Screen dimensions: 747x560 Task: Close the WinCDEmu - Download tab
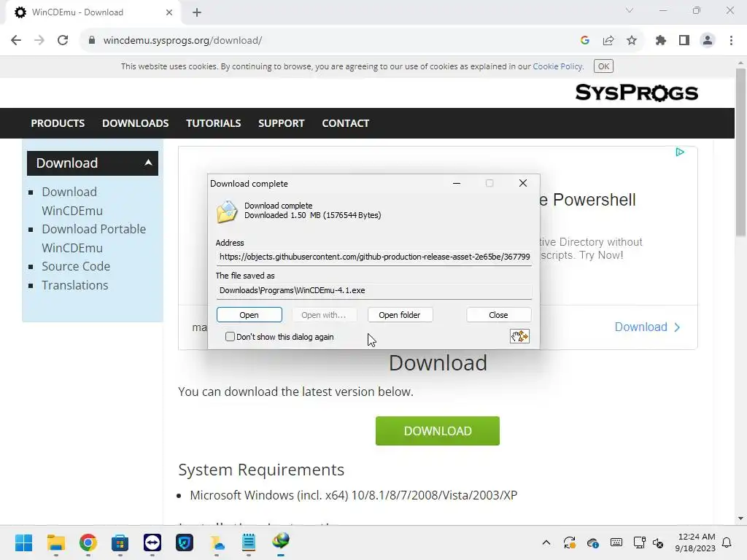[169, 12]
